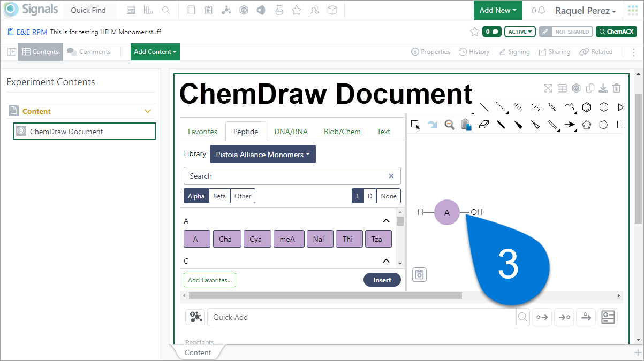Viewport: 644px width, 361px height.
Task: Click the redo arrow icon
Action: [x=432, y=125]
